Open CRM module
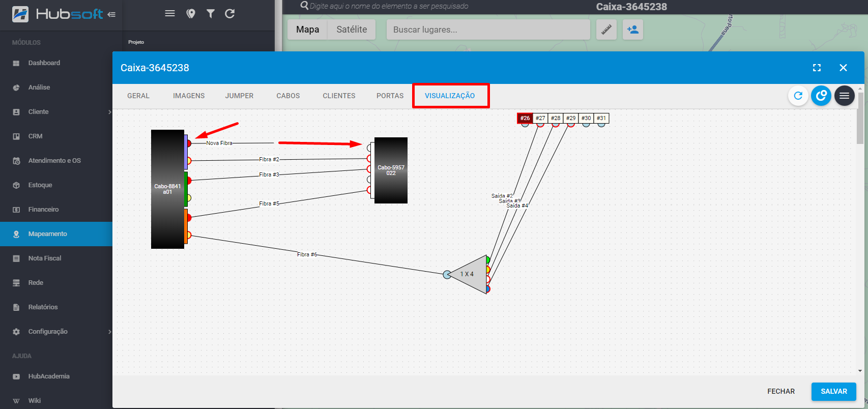 coord(56,136)
